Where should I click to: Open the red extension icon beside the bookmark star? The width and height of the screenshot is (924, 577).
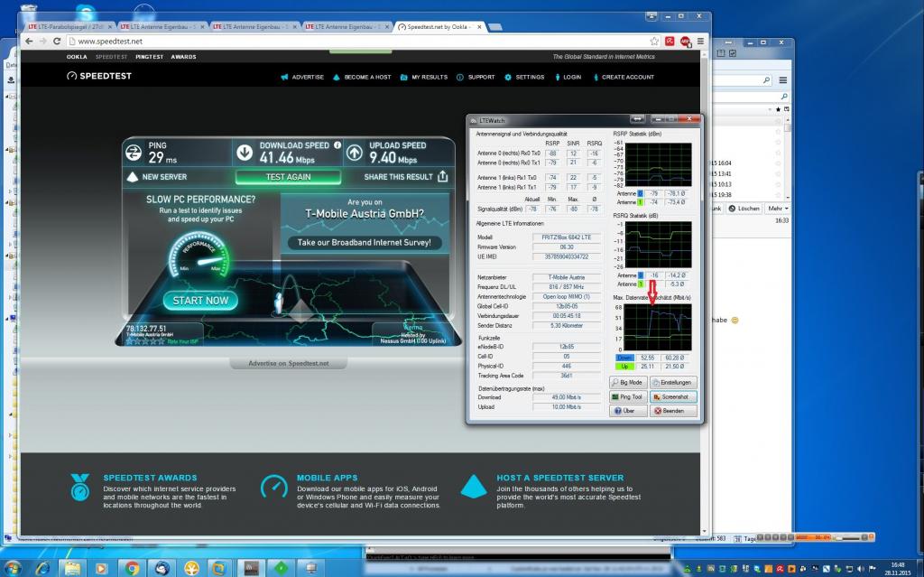(x=670, y=42)
